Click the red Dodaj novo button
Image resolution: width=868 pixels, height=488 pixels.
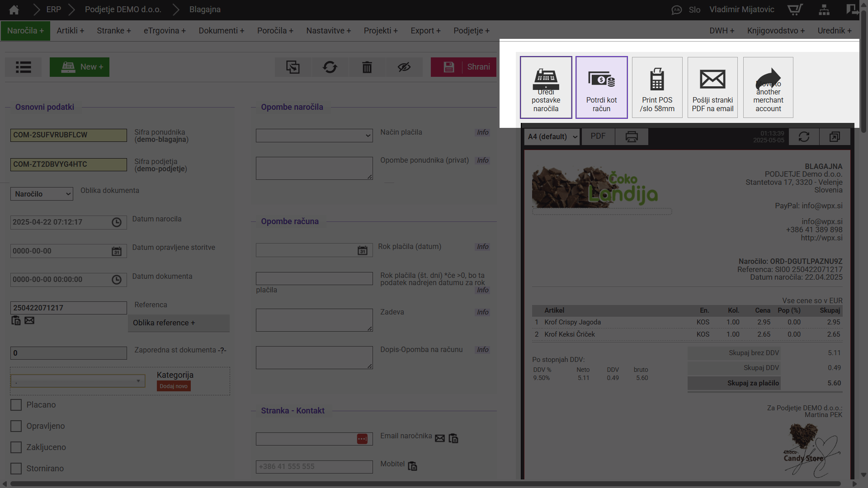(174, 386)
